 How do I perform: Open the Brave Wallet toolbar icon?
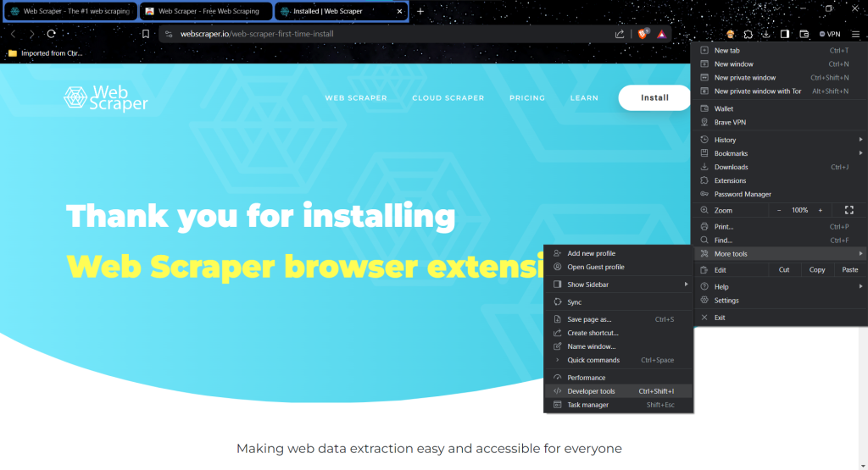(x=804, y=34)
